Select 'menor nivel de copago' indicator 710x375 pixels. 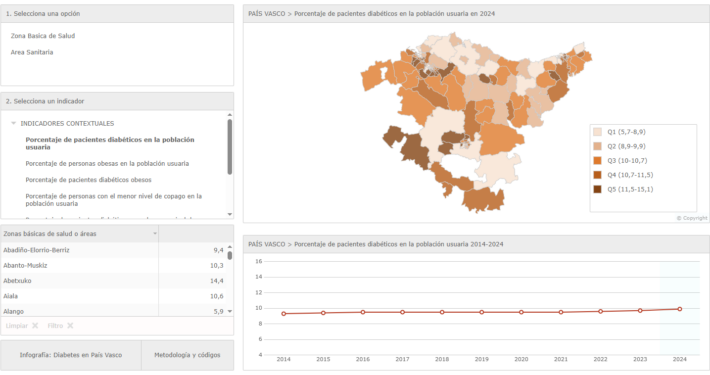pyautogui.click(x=114, y=200)
